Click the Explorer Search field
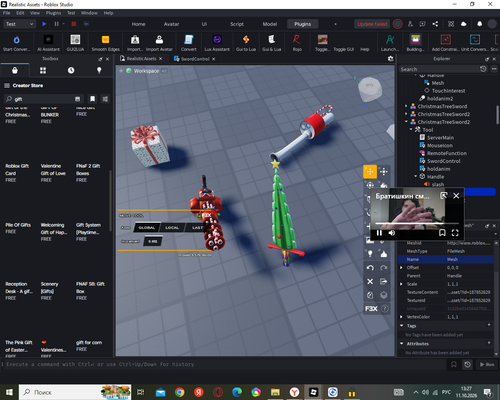Screen dimensions: 500x400 click(x=439, y=69)
